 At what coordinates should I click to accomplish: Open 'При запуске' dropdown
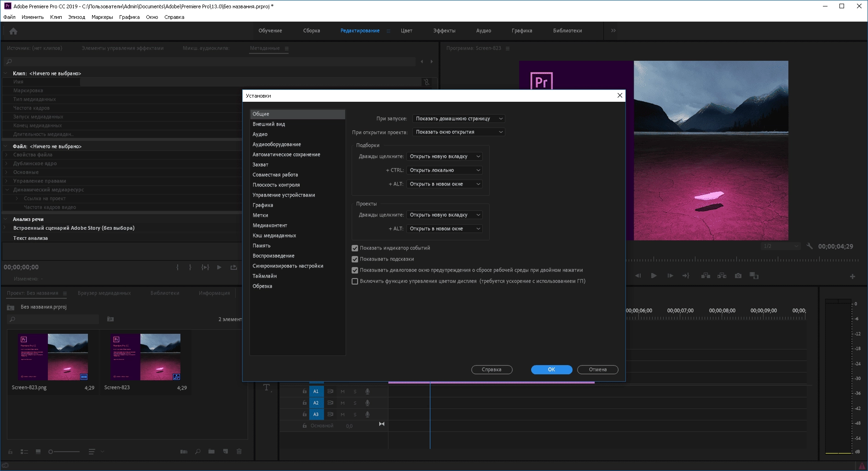click(459, 119)
